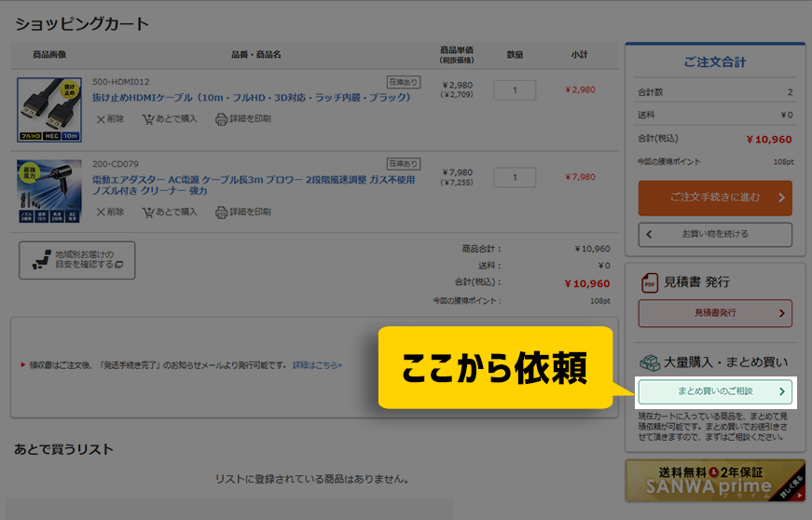The width and height of the screenshot is (812, 520).
Task: Click the box icon beside 大量購入・まとめ買い
Action: tap(650, 363)
